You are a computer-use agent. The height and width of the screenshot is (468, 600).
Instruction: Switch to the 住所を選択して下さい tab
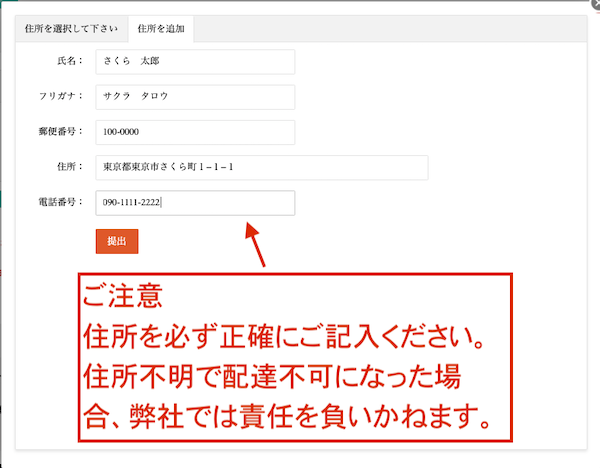pos(72,29)
